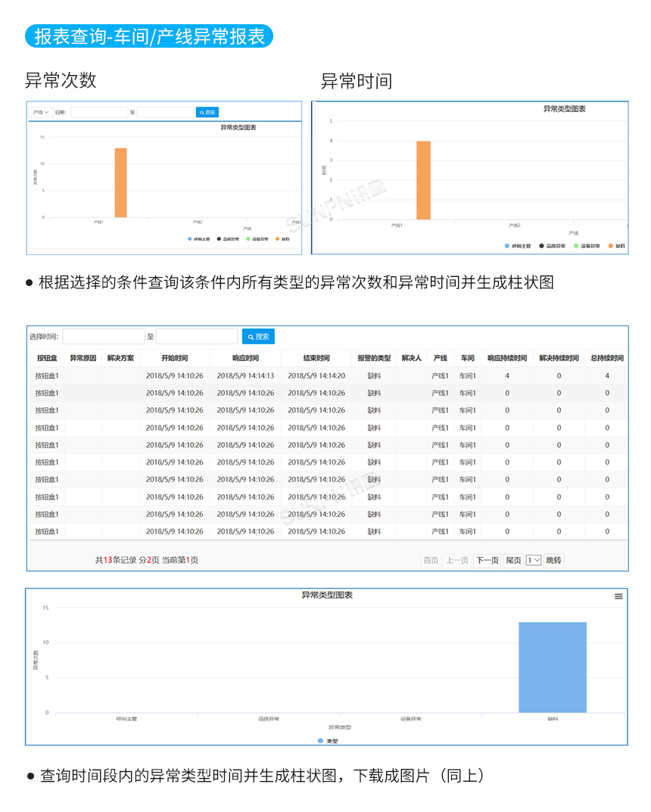
Task: Click 产线1 axis label in 异常时间 chart
Action: click(x=397, y=226)
